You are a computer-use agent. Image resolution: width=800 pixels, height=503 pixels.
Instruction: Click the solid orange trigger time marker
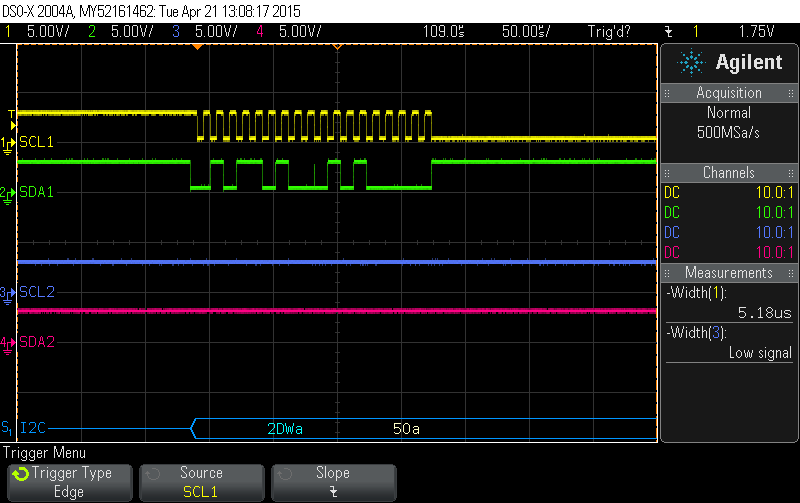(x=197, y=47)
